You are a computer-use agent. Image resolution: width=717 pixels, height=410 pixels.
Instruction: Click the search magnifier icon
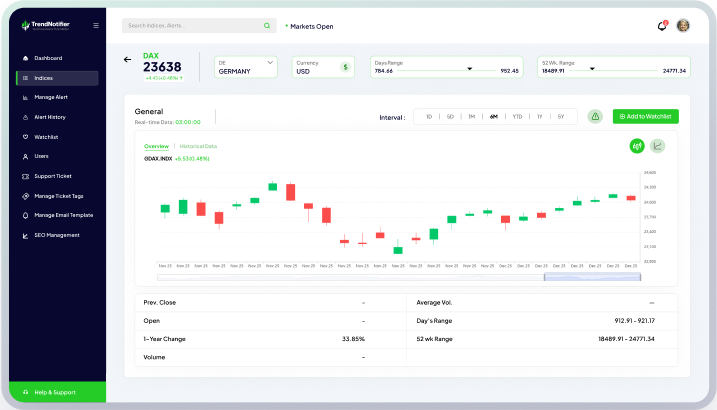[267, 25]
